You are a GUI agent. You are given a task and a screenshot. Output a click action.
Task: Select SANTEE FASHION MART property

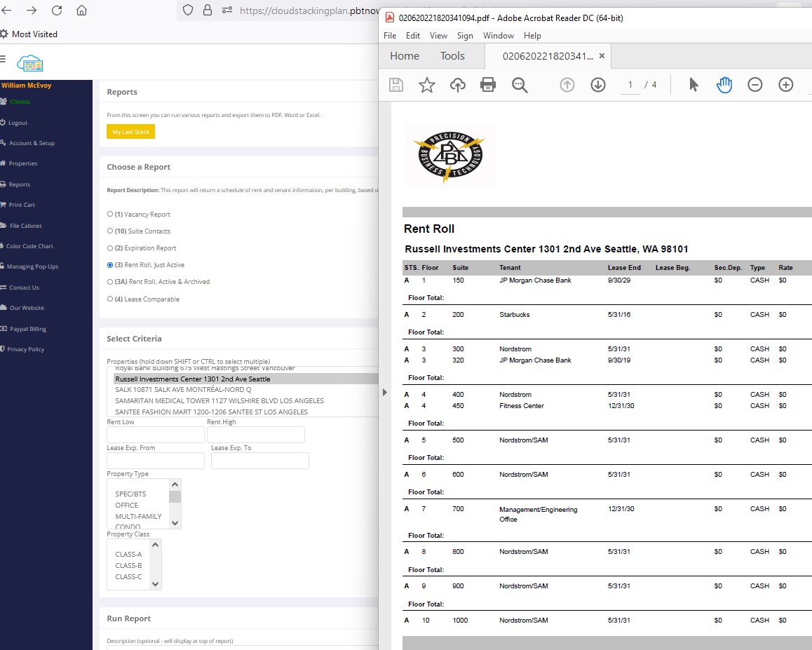tap(211, 412)
